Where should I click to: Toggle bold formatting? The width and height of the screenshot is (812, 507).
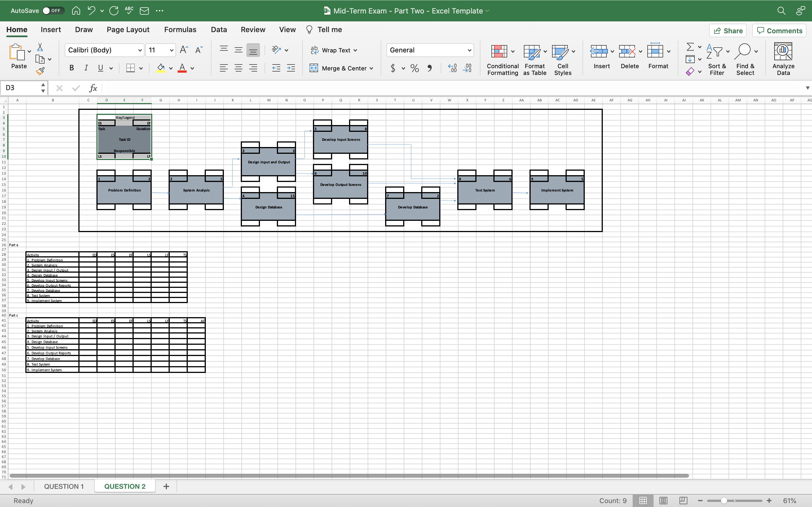point(71,68)
